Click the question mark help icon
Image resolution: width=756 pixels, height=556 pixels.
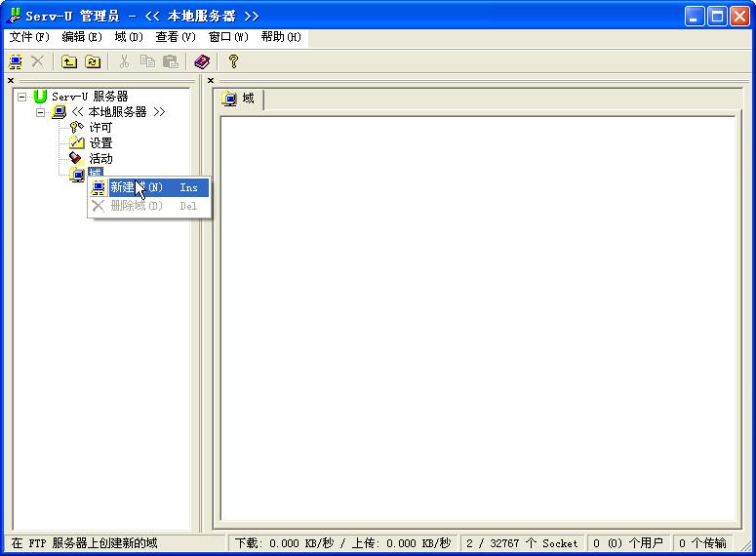233,61
